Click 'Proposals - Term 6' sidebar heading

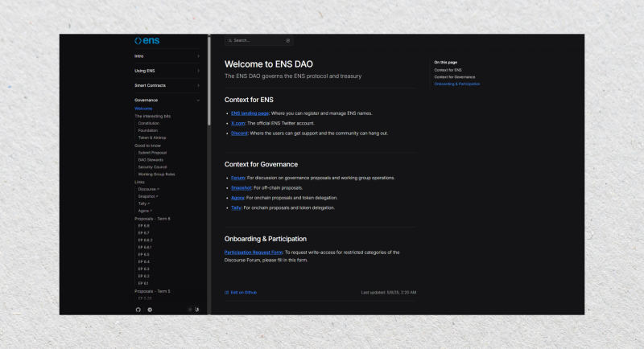point(152,219)
